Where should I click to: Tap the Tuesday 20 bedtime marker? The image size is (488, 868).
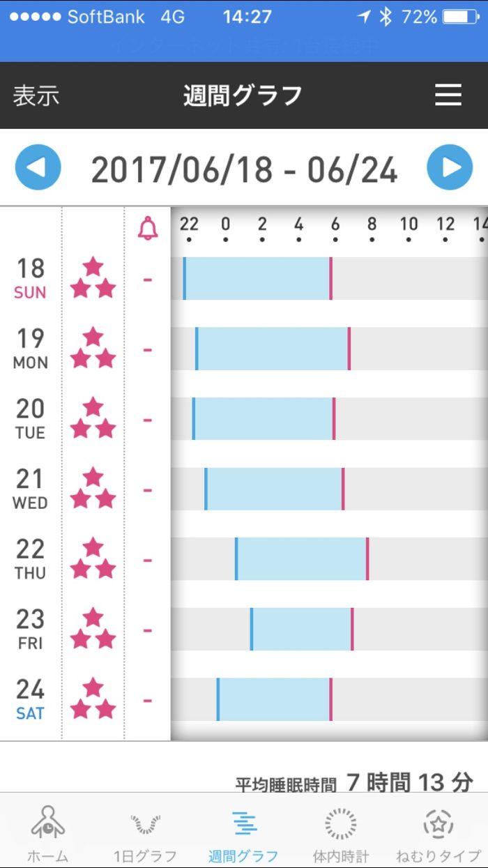click(194, 418)
